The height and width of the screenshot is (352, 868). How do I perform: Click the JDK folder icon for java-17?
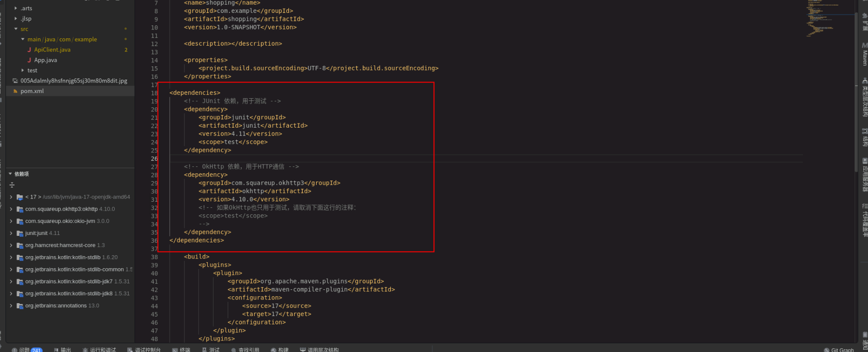(20, 197)
